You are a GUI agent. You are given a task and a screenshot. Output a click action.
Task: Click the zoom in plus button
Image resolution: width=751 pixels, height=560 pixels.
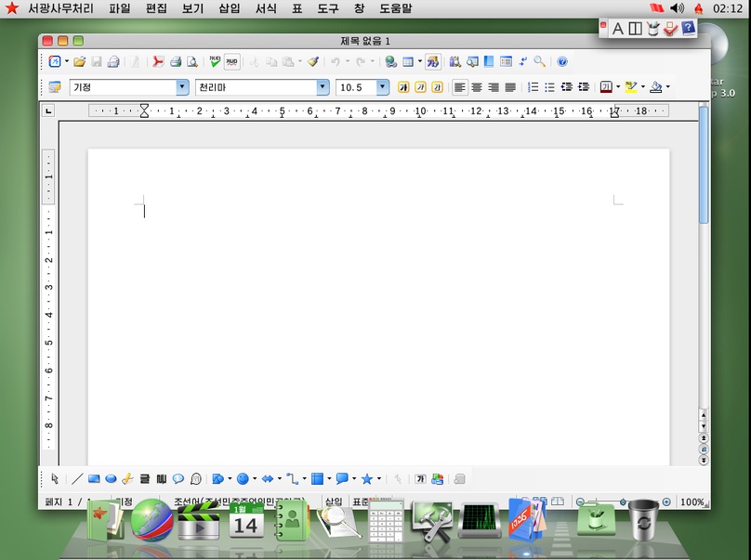coord(666,501)
